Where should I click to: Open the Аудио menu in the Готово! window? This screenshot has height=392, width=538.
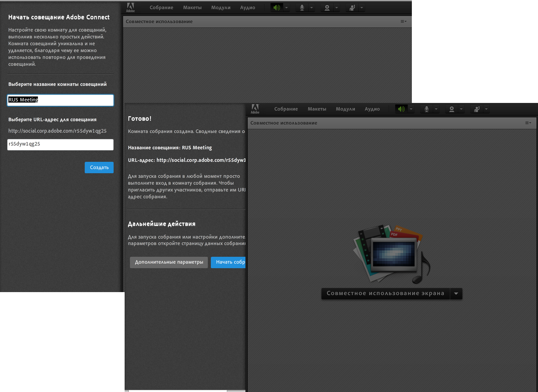(372, 109)
